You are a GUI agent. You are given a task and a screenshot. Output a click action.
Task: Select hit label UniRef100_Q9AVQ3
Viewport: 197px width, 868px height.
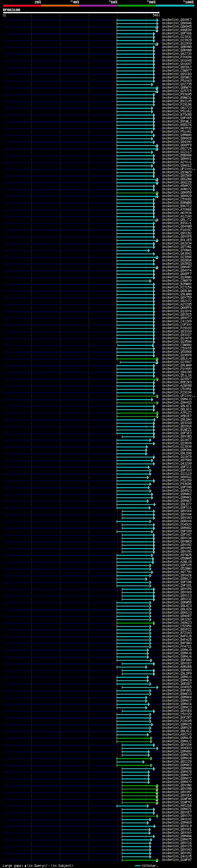(x=177, y=402)
